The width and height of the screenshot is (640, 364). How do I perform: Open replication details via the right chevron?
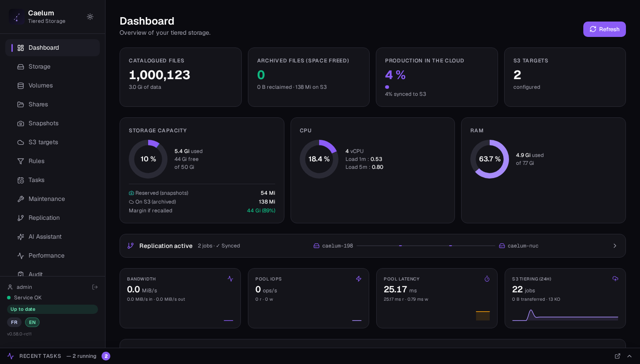pyautogui.click(x=615, y=246)
